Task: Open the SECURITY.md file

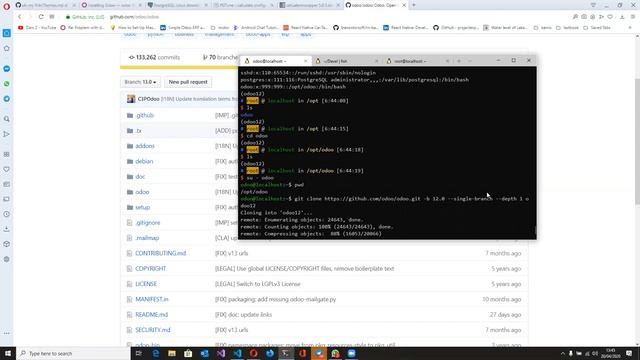Action: pos(153,330)
